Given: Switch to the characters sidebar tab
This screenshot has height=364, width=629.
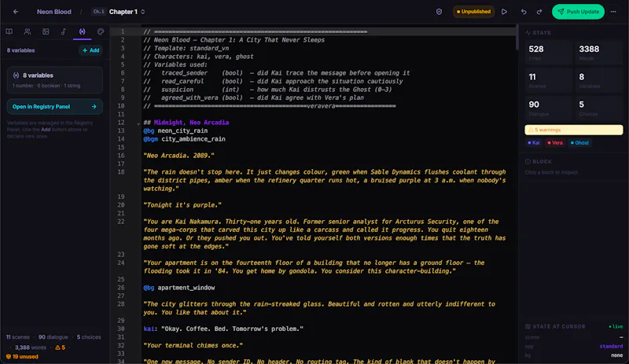Looking at the screenshot, I should point(28,31).
